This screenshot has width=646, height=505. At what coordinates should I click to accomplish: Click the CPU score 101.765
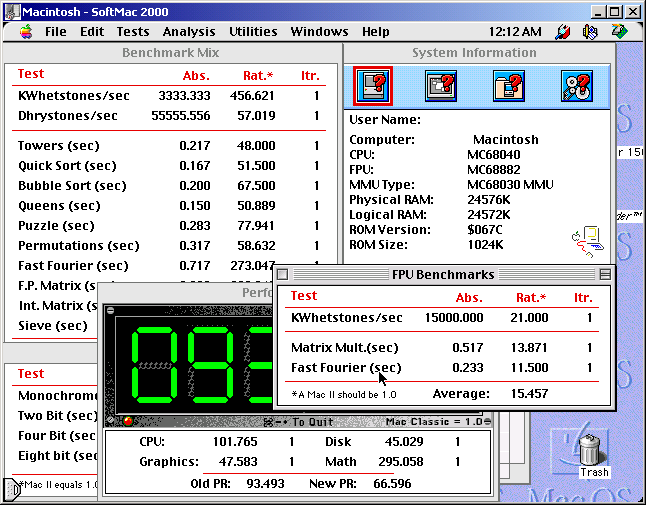pyautogui.click(x=235, y=442)
